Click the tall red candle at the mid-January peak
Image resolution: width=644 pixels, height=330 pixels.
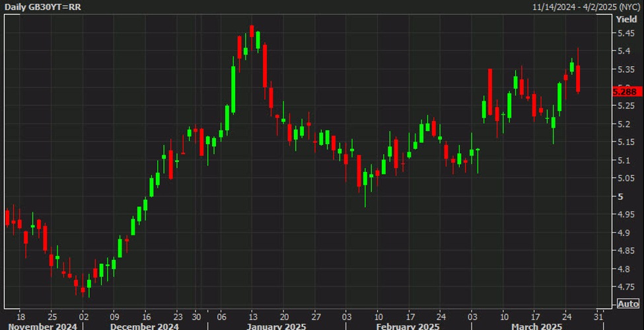265,66
